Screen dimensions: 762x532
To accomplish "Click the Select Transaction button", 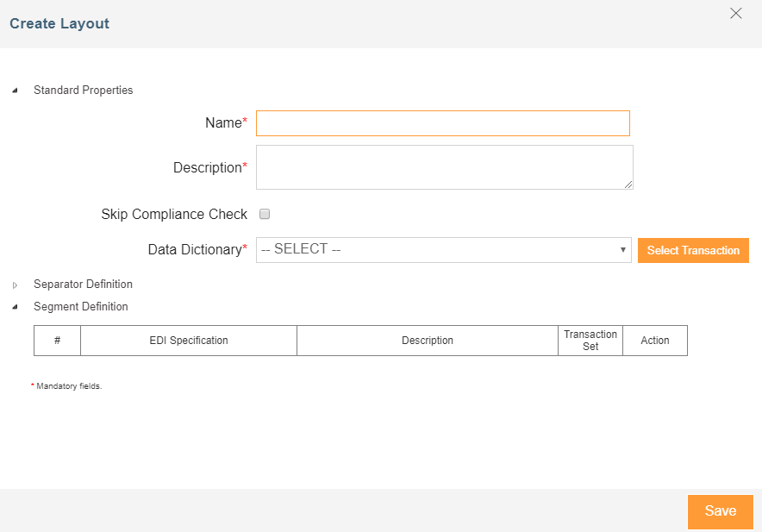I will [693, 250].
